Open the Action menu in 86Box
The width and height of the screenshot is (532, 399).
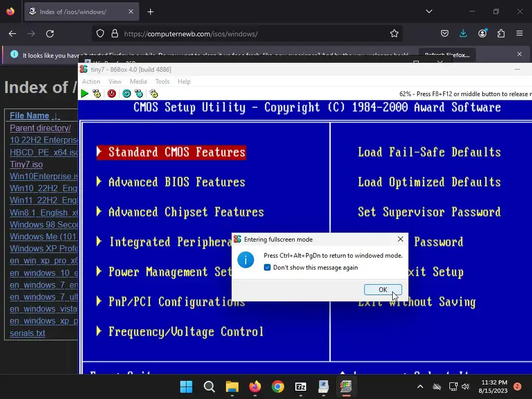click(x=91, y=82)
